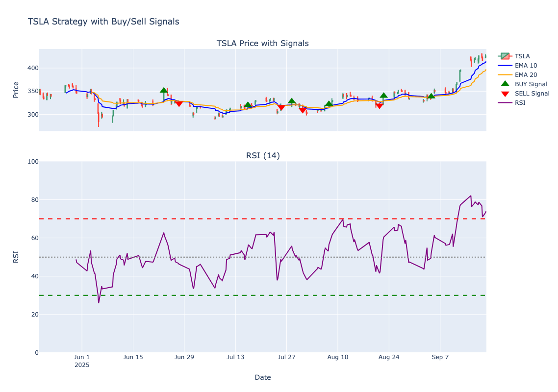Hide the purple RSI trace in legend
The width and height of the screenshot is (558, 392).
[x=511, y=103]
